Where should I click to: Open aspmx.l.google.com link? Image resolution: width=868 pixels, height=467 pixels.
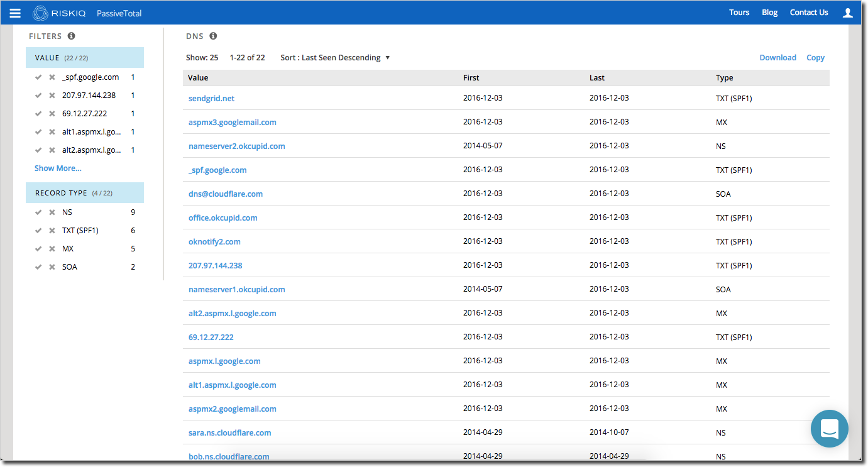coord(224,361)
